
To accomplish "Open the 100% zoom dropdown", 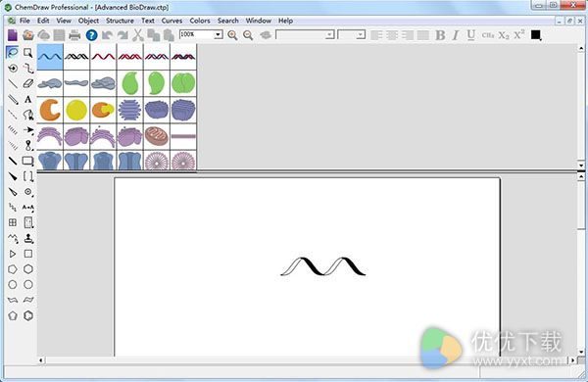I will coord(218,35).
